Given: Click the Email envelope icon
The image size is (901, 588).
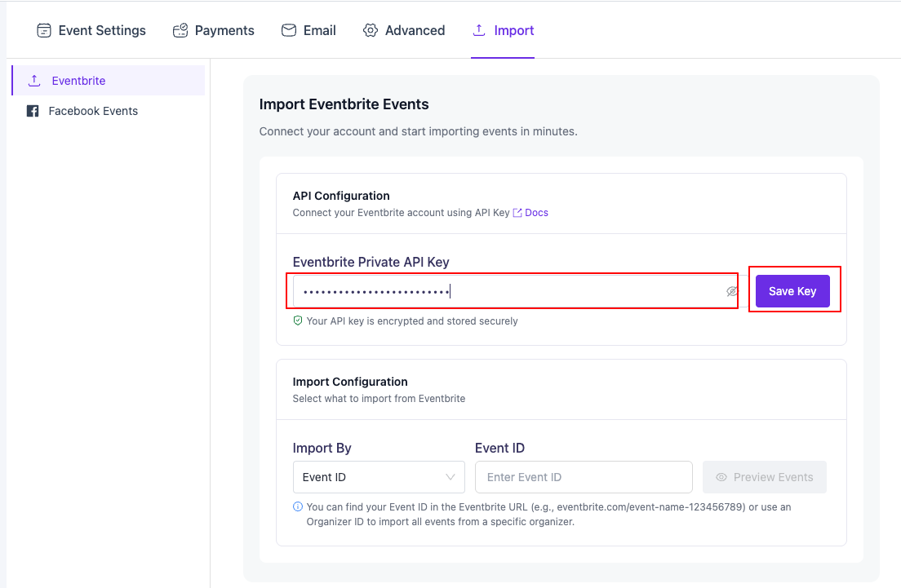Looking at the screenshot, I should (x=289, y=31).
